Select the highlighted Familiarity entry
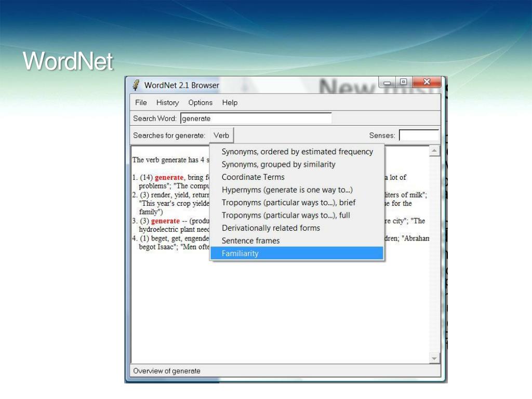532x399 pixels. pyautogui.click(x=297, y=254)
